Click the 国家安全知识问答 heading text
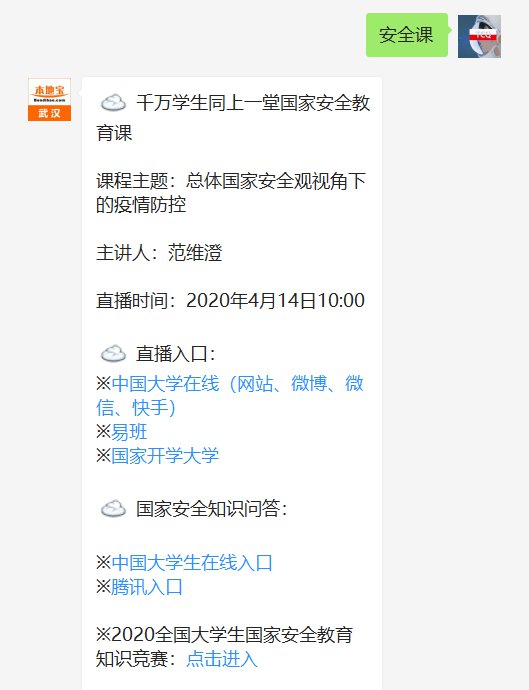 pyautogui.click(x=211, y=509)
